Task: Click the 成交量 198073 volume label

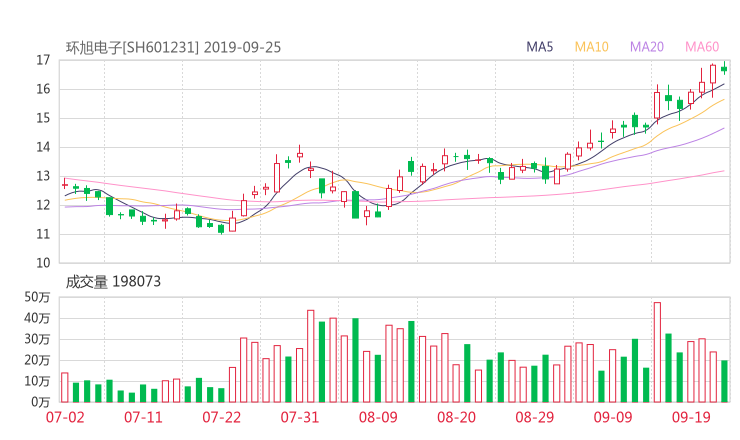Action: [x=113, y=282]
